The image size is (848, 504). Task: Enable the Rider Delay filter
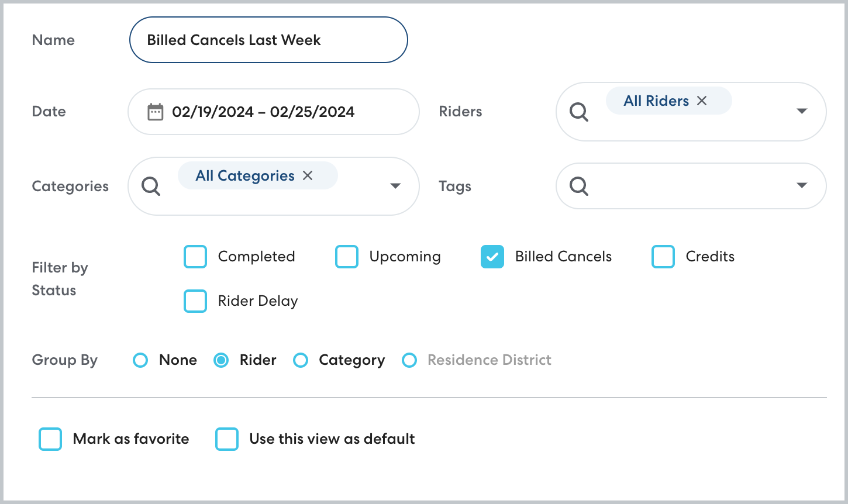coord(195,301)
